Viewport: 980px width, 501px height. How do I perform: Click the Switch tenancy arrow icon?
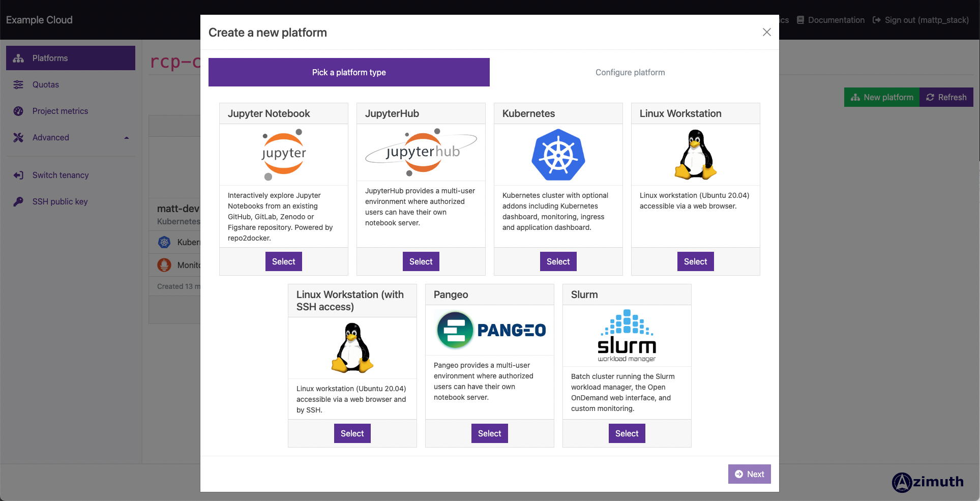(18, 175)
